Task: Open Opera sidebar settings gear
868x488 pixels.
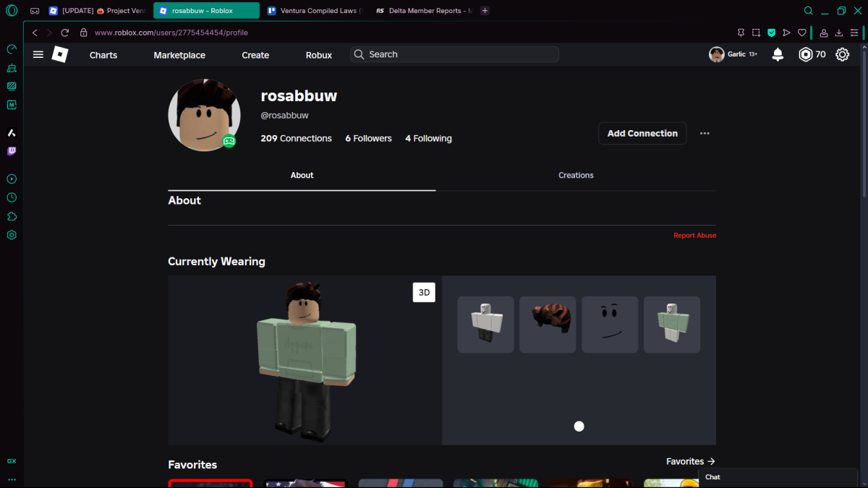Action: click(12, 235)
